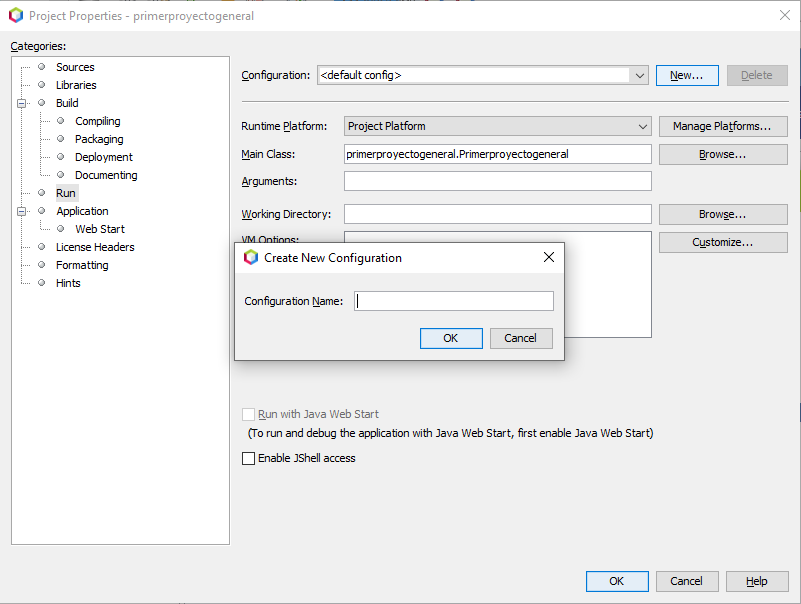Click the Configuration Name text field
The width and height of the screenshot is (801, 604).
(x=454, y=301)
